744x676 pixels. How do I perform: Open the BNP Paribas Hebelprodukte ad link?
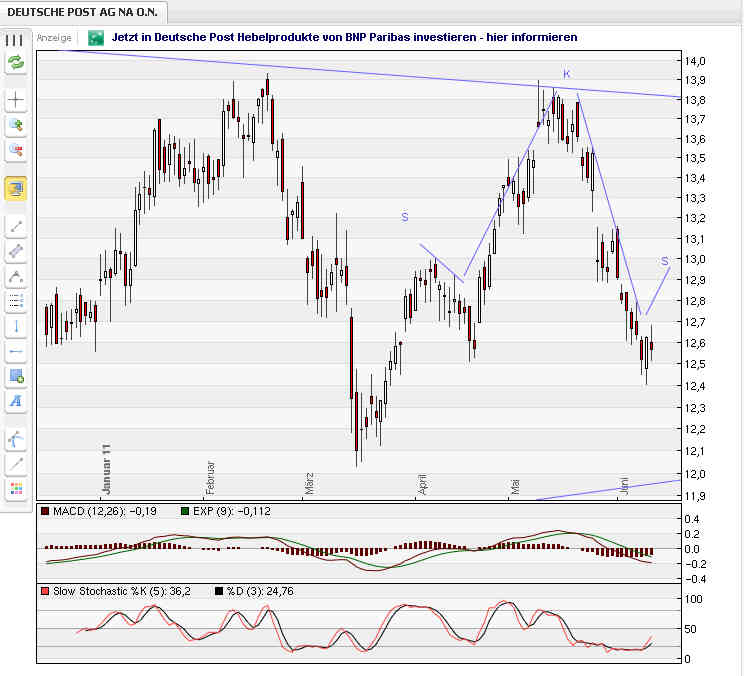pyautogui.click(x=345, y=37)
